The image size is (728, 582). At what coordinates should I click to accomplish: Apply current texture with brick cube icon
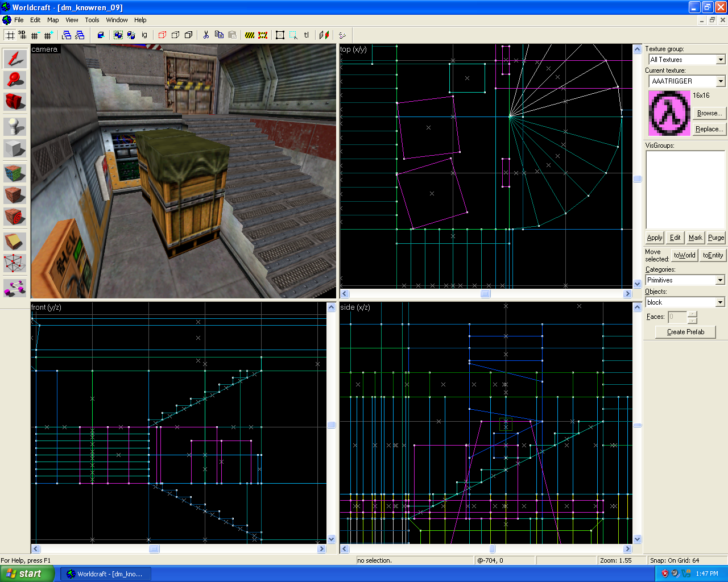click(x=15, y=194)
